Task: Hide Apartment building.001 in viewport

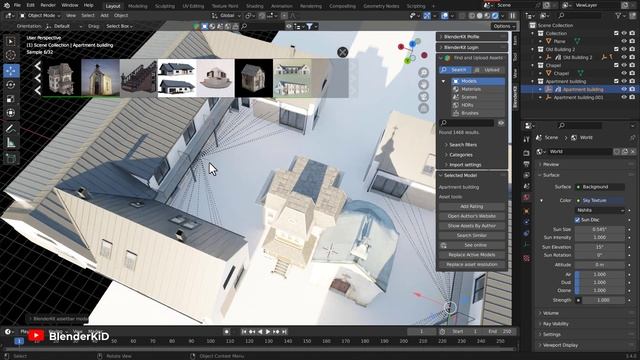Action: pos(624,98)
